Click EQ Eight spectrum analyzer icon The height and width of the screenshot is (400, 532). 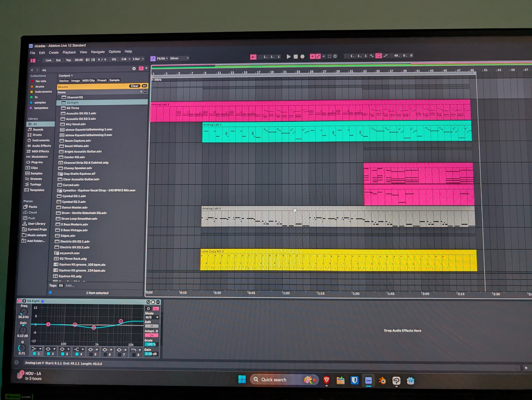pos(156,309)
